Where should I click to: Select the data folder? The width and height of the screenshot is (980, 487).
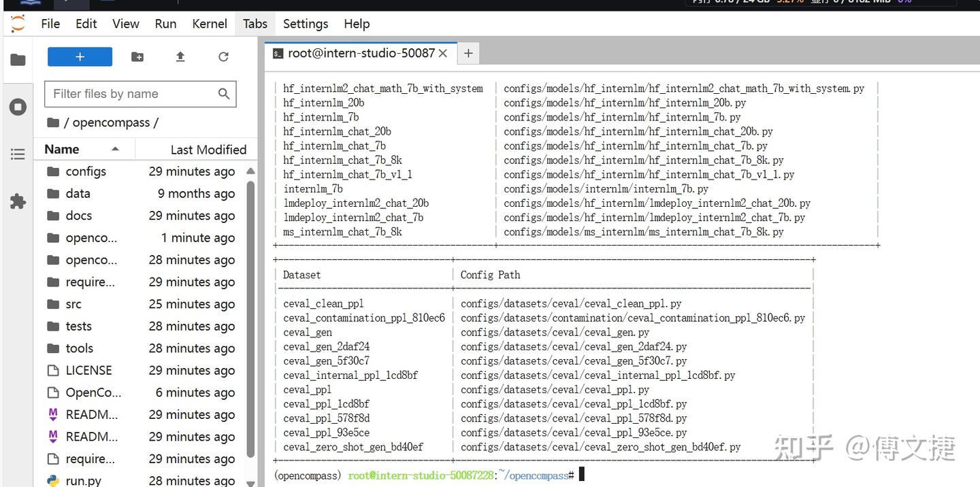[141, 193]
